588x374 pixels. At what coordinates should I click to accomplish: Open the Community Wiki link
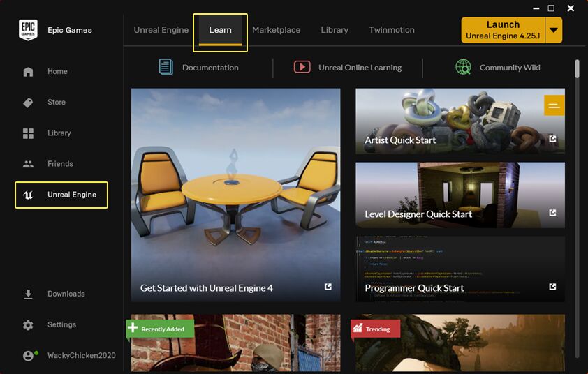498,68
